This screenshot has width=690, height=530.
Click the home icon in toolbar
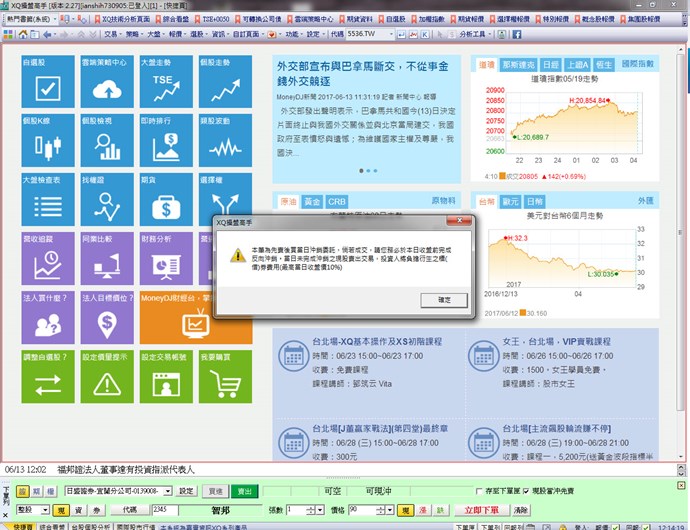pyautogui.click(x=23, y=34)
